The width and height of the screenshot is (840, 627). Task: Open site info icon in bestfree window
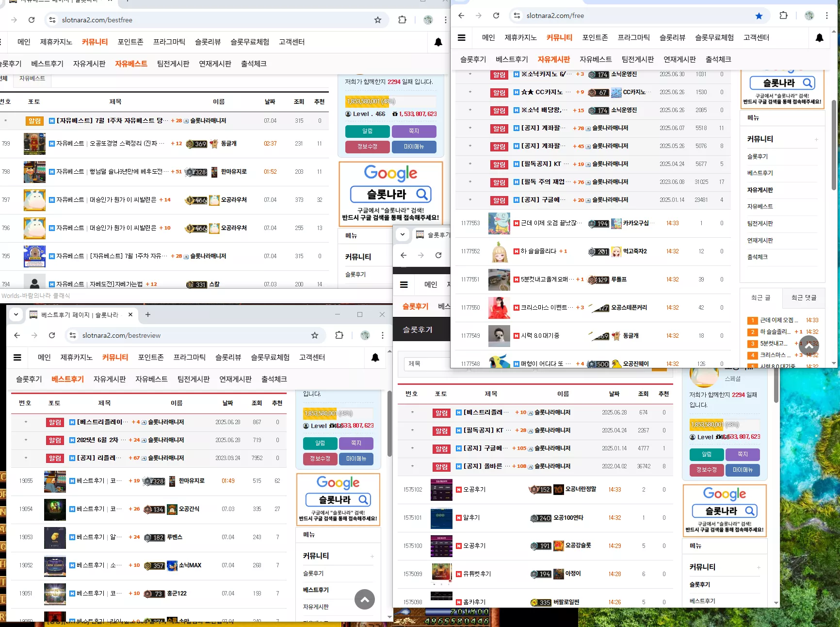[x=52, y=20]
